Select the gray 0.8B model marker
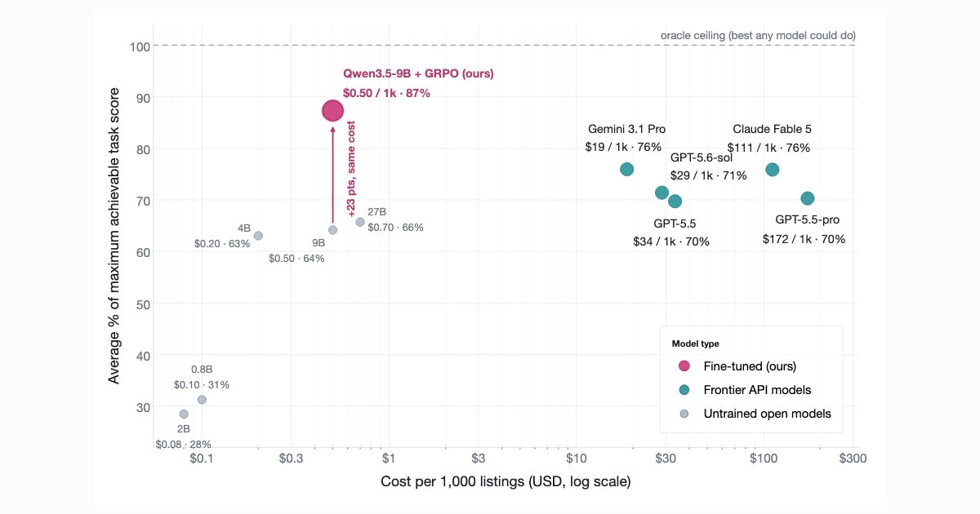This screenshot has height=514, width=980. coord(202,400)
